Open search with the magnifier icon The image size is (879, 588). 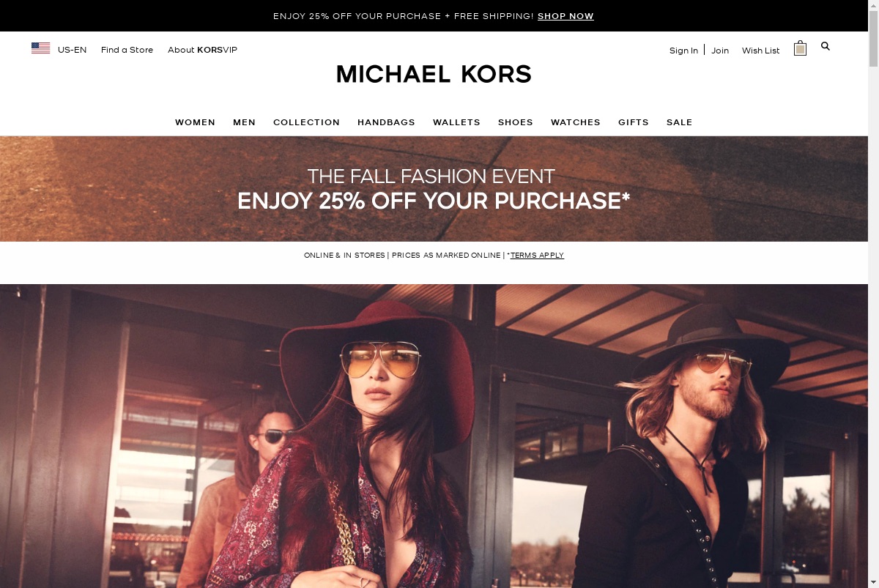point(826,46)
